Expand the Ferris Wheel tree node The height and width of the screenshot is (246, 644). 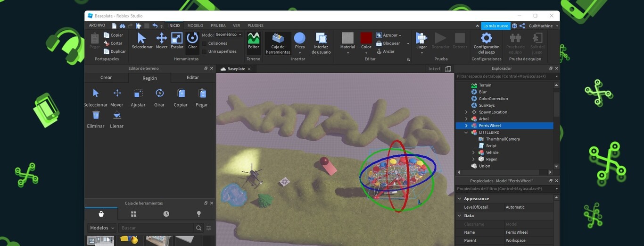click(x=466, y=126)
